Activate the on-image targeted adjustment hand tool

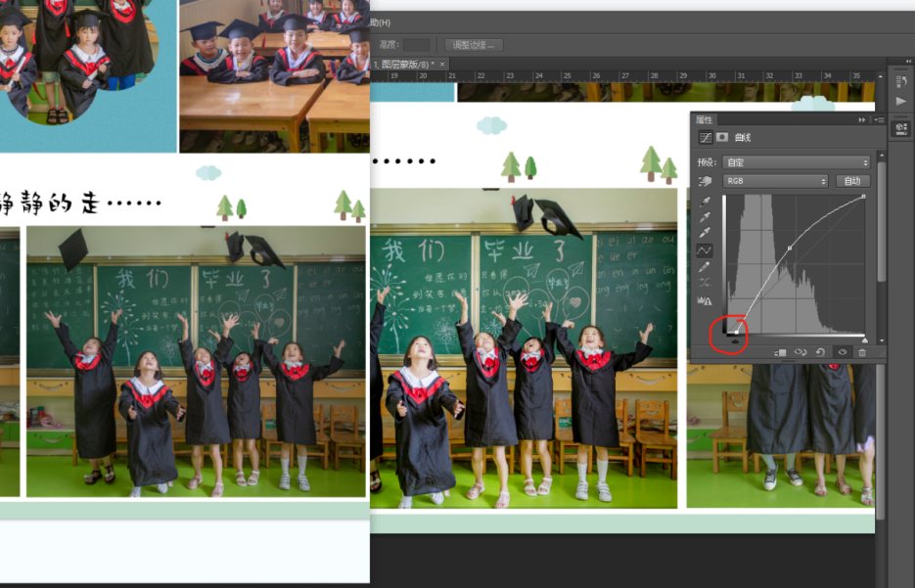[x=705, y=181]
